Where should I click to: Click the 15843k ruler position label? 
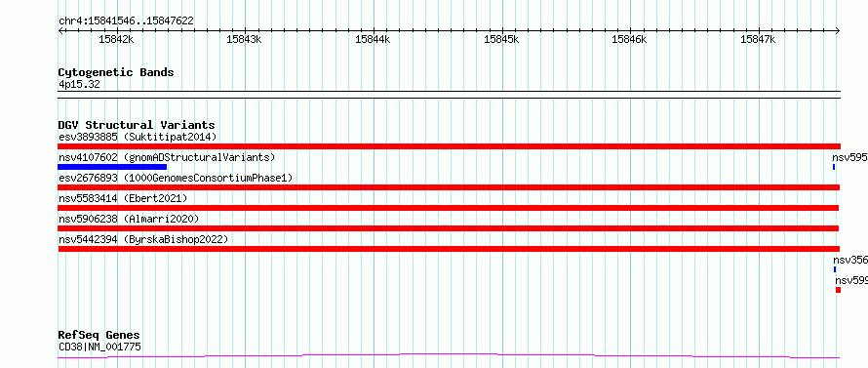pos(244,39)
